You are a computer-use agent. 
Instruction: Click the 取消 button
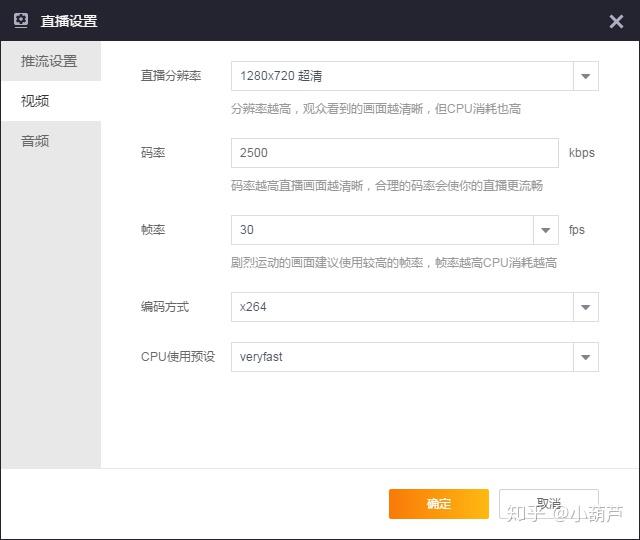(x=549, y=504)
